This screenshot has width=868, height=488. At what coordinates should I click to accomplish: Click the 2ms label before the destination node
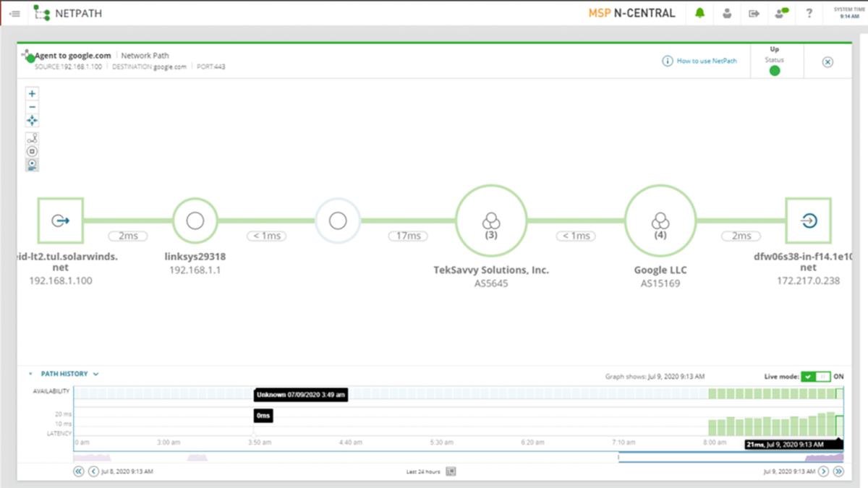[741, 236]
